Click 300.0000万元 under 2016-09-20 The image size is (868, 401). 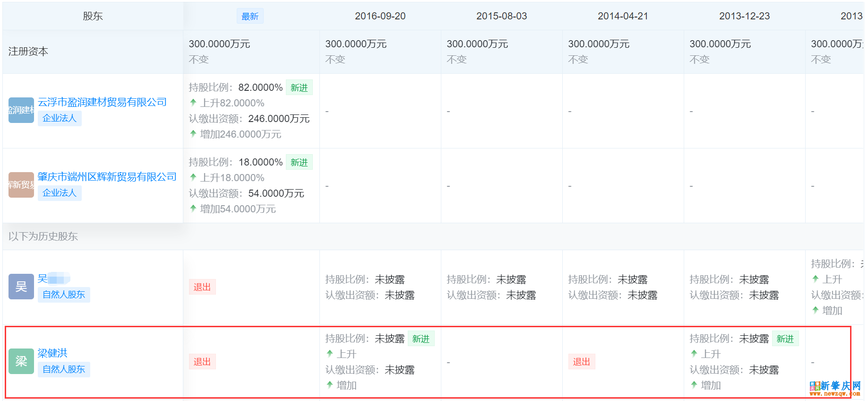pos(356,44)
